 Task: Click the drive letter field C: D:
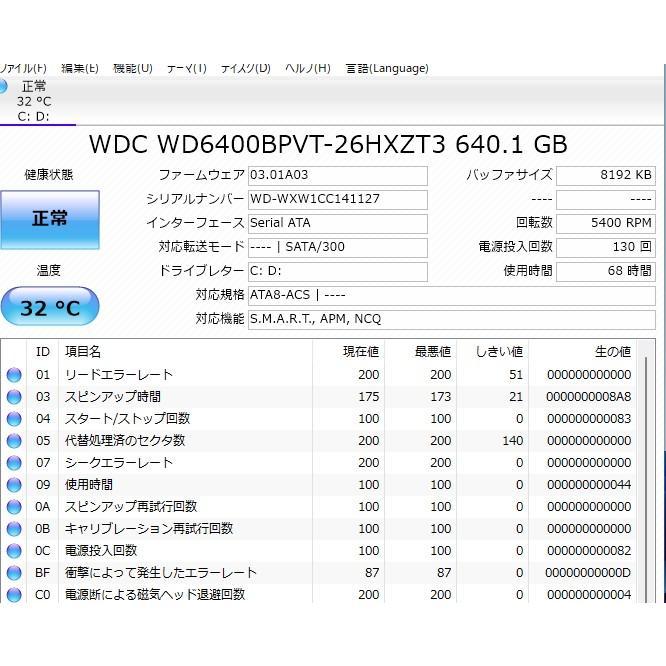(338, 271)
